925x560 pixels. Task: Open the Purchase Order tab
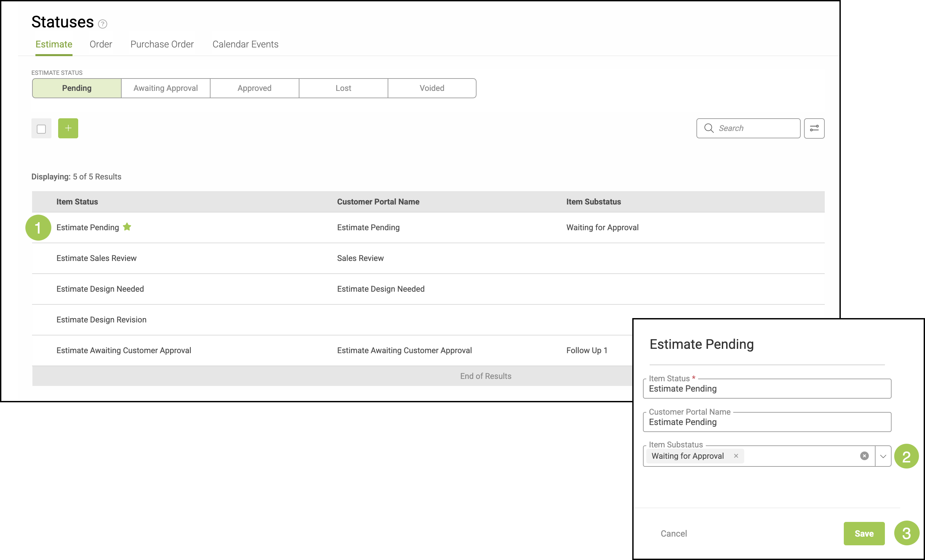pyautogui.click(x=162, y=44)
